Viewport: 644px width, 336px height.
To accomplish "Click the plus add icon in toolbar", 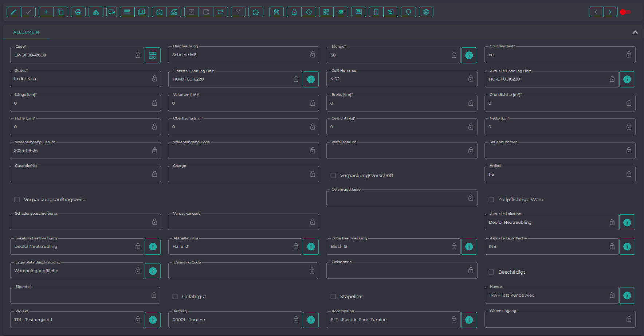I will coord(46,12).
